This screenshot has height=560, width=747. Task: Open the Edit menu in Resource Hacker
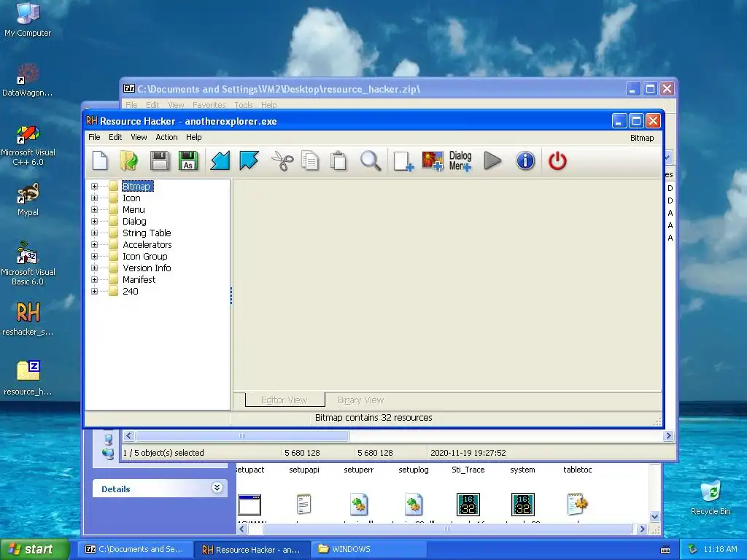pyautogui.click(x=115, y=137)
